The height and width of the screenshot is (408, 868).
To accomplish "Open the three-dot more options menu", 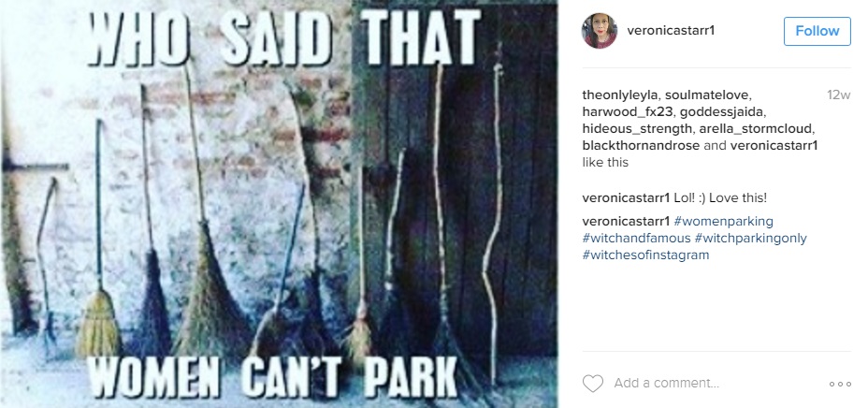I will click(x=840, y=384).
